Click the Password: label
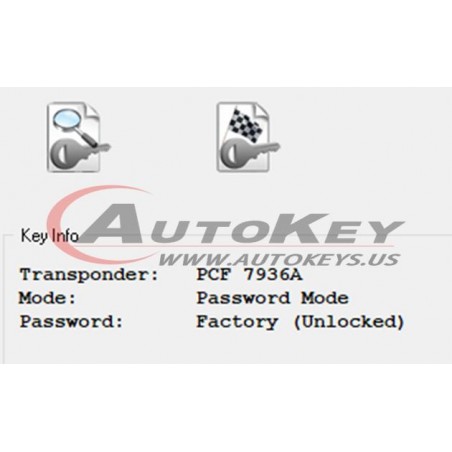Screen dimensions: 452x452 pyautogui.click(x=71, y=322)
